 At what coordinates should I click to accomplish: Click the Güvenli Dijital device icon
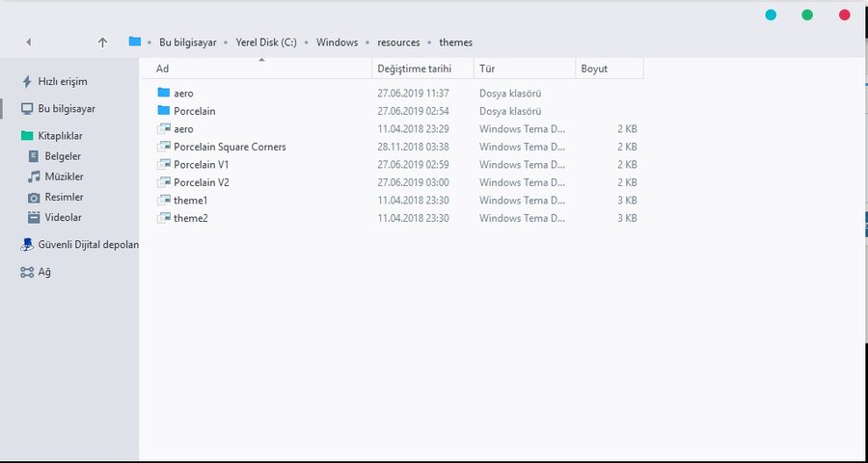tap(27, 245)
